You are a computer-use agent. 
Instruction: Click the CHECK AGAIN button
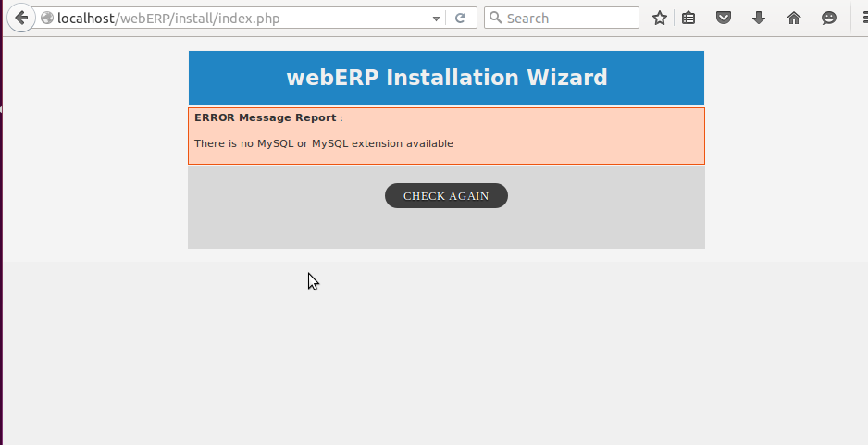tap(446, 196)
